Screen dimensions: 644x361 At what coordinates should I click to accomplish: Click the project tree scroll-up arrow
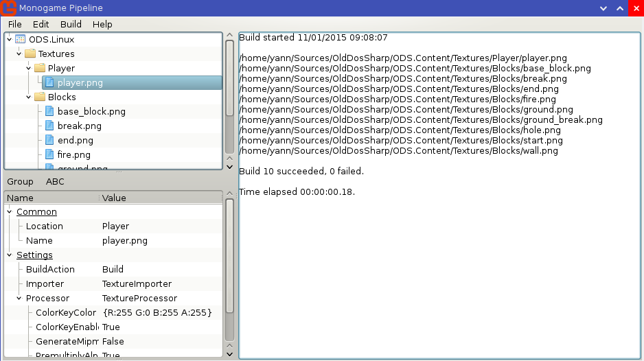[229, 35]
